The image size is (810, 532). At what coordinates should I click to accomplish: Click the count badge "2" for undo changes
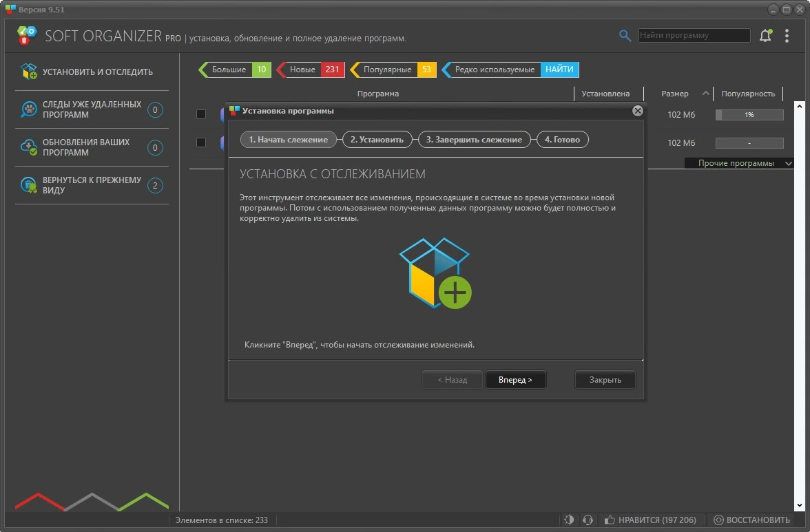tap(155, 185)
